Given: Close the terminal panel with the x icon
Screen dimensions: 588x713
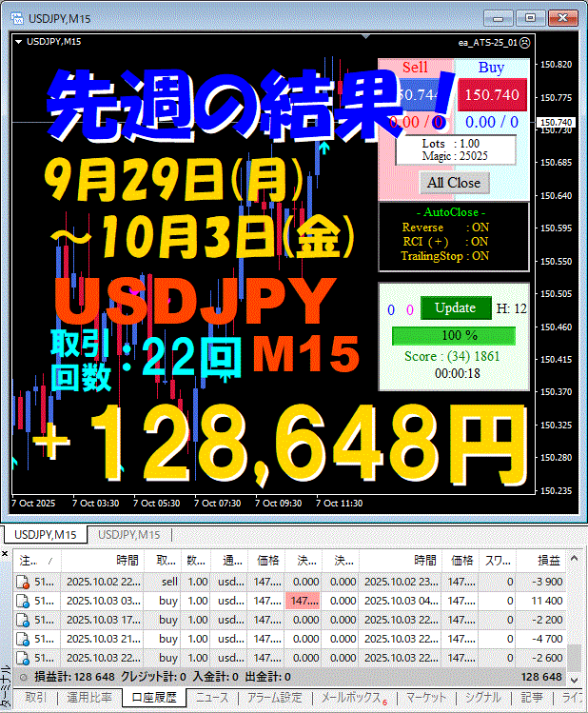Looking at the screenshot, I should [x=6, y=552].
